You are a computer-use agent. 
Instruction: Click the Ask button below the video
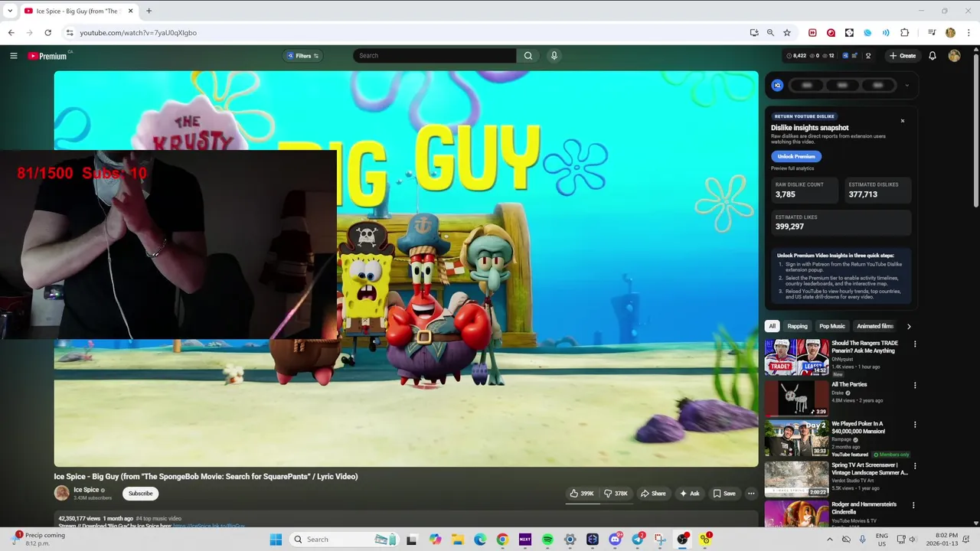(x=690, y=494)
